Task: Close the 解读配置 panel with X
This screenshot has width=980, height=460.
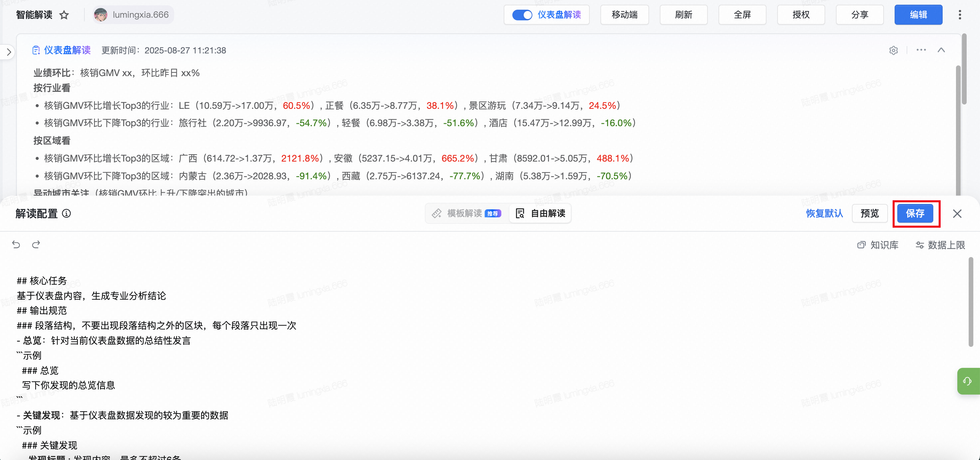Action: 957,214
